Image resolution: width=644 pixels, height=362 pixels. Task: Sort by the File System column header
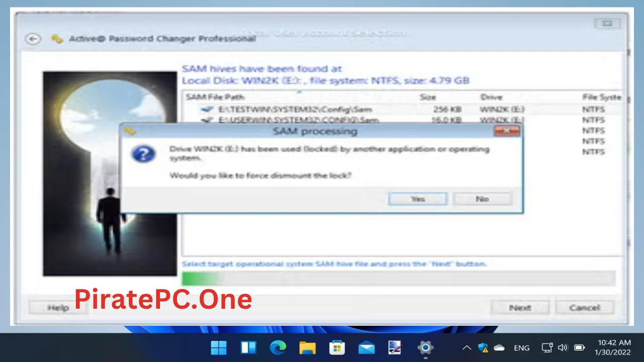(601, 97)
